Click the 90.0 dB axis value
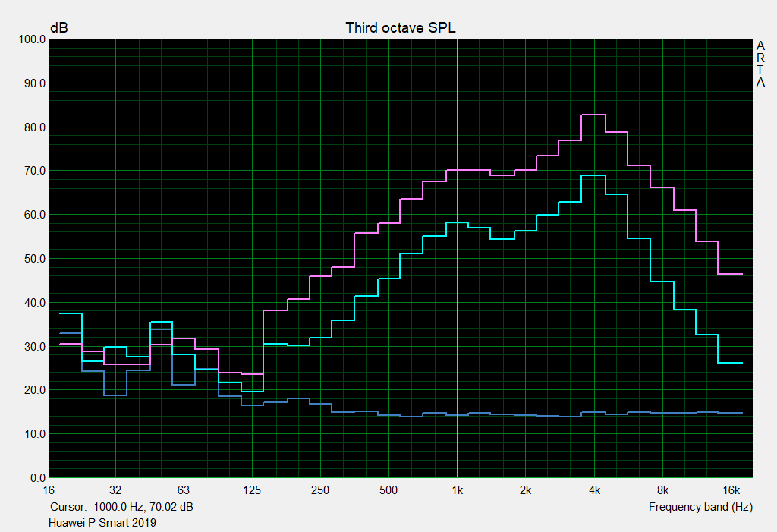 coord(35,83)
